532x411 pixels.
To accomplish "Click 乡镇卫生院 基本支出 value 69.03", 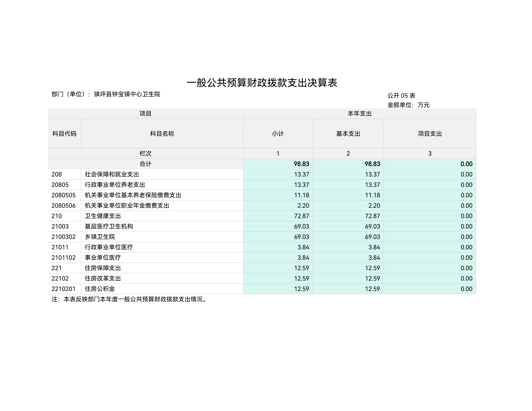I will click(x=372, y=237).
